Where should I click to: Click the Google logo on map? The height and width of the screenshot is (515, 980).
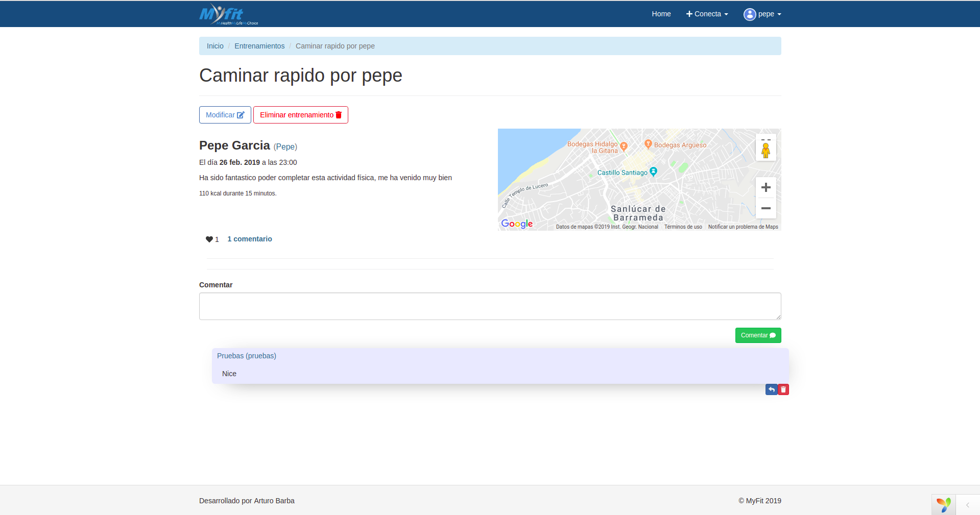point(517,224)
